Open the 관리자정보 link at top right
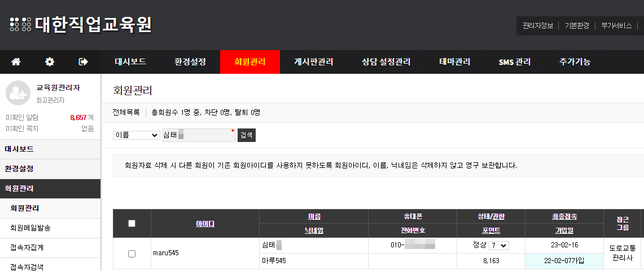This screenshot has width=644, height=271. 537,25
